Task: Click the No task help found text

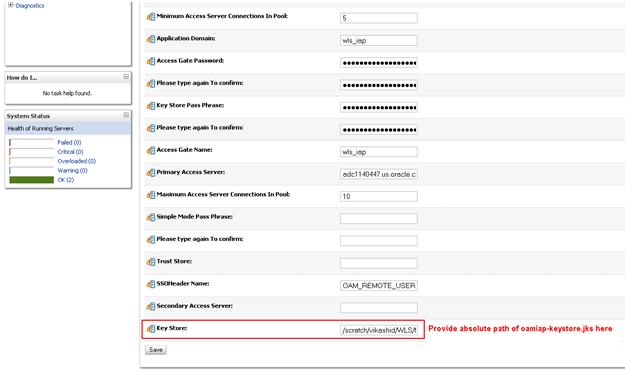Action: [67, 93]
